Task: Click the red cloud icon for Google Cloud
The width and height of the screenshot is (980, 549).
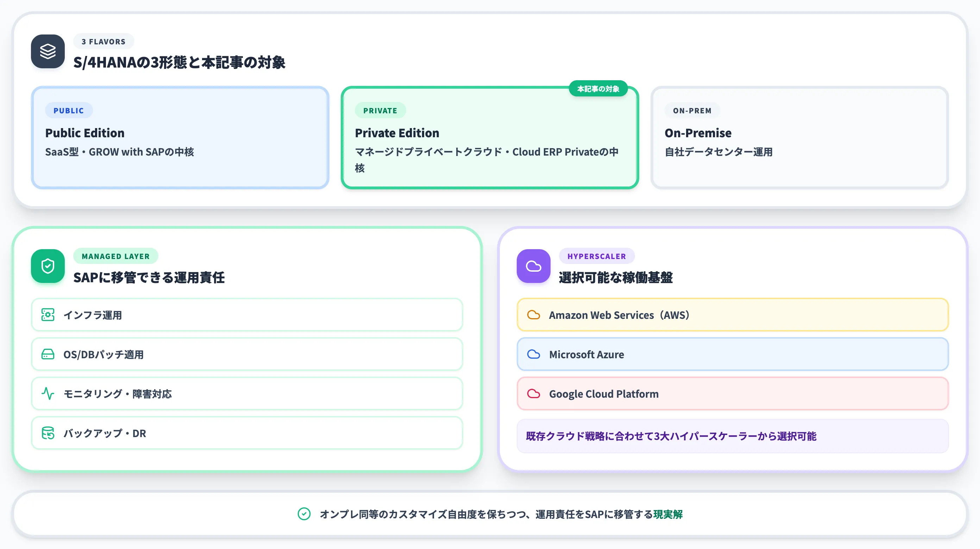Action: pos(533,393)
